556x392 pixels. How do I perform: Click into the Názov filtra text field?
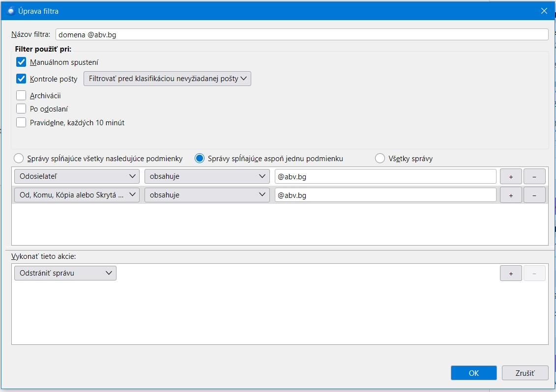[301, 35]
